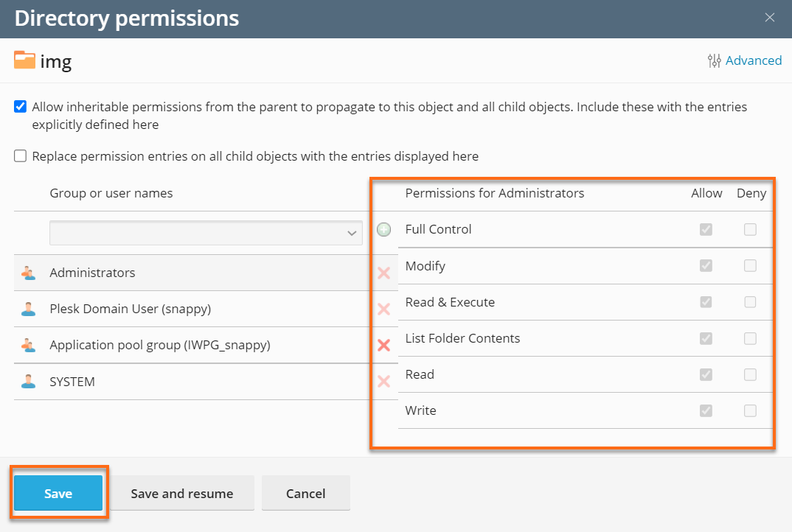The image size is (792, 532).
Task: Remove Administrators using the red X icon
Action: coord(383,273)
